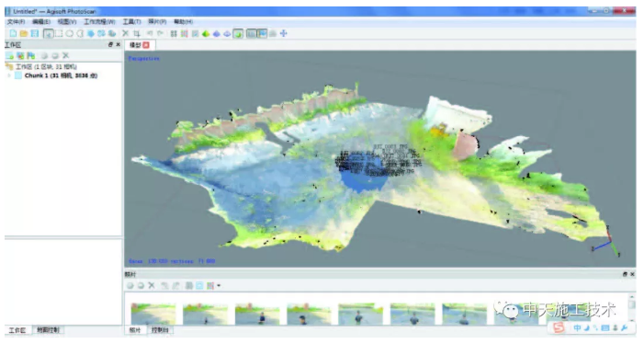The image size is (644, 344).
Task: Switch the view to Dense Cloud mode
Action: [185, 34]
